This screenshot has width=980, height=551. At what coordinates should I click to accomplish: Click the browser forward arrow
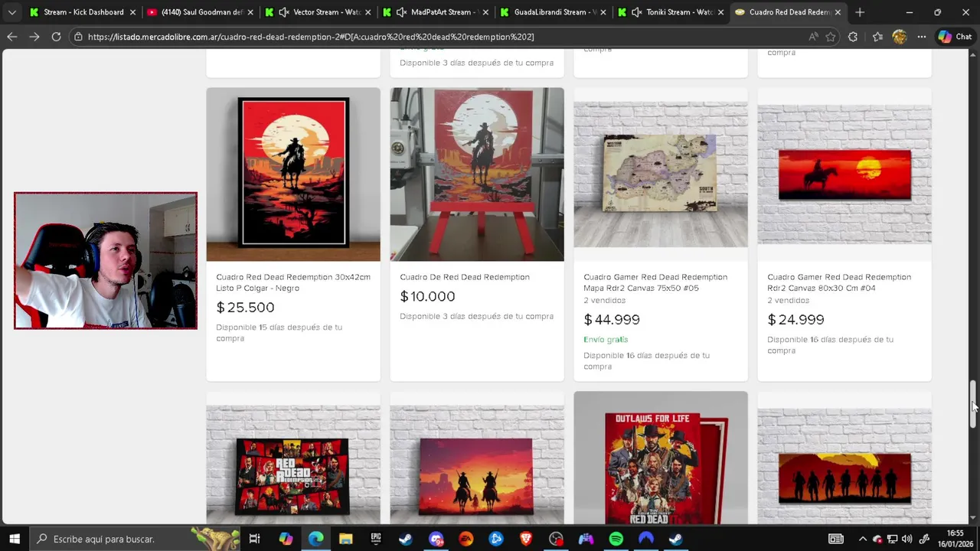tap(34, 37)
